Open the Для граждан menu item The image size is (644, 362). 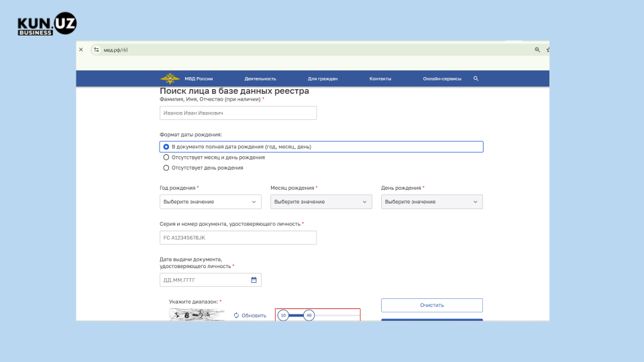click(x=323, y=79)
